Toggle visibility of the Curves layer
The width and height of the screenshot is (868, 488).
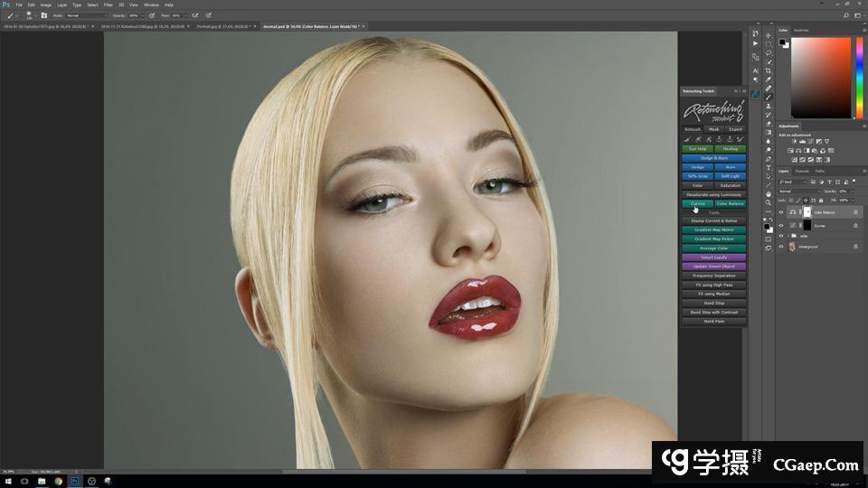tap(781, 225)
